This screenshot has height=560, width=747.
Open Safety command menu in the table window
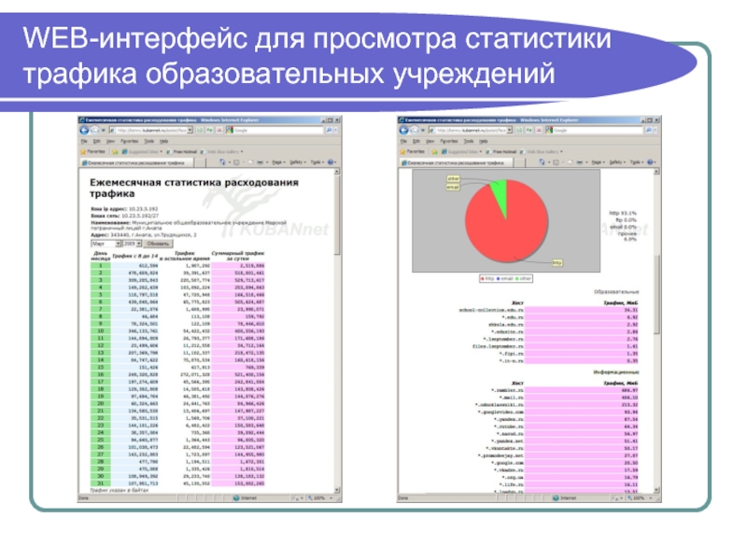pos(297,162)
